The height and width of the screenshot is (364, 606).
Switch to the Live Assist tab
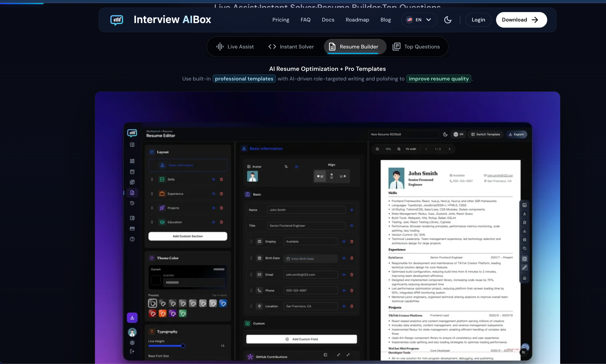pos(235,47)
